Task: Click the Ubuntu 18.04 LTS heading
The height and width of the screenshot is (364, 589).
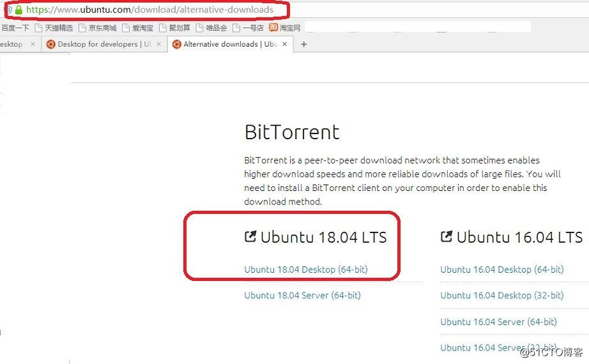Action: [323, 238]
